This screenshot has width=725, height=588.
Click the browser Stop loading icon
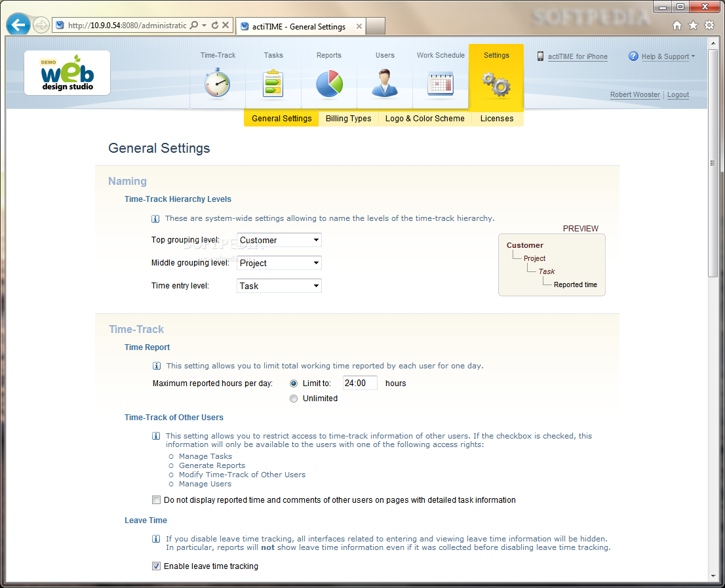tap(225, 25)
